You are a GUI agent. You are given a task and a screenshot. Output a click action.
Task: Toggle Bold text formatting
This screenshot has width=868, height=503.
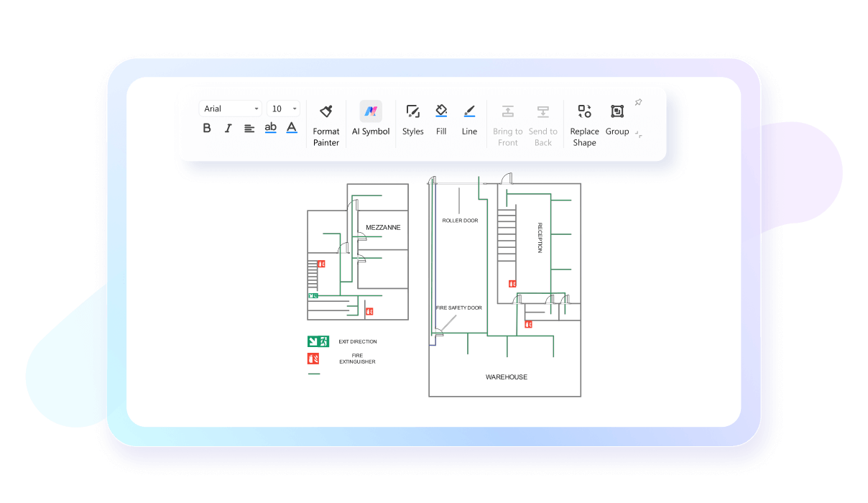[x=207, y=128]
